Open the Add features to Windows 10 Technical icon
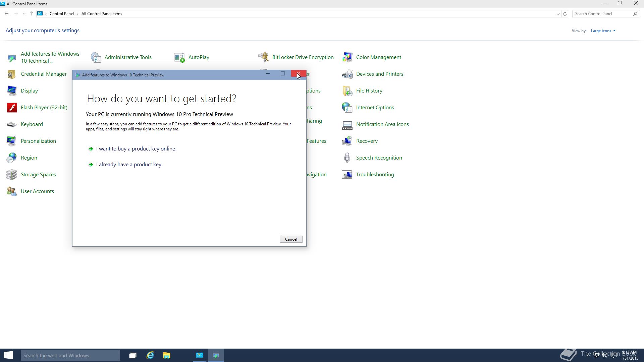644x362 pixels. tap(12, 58)
